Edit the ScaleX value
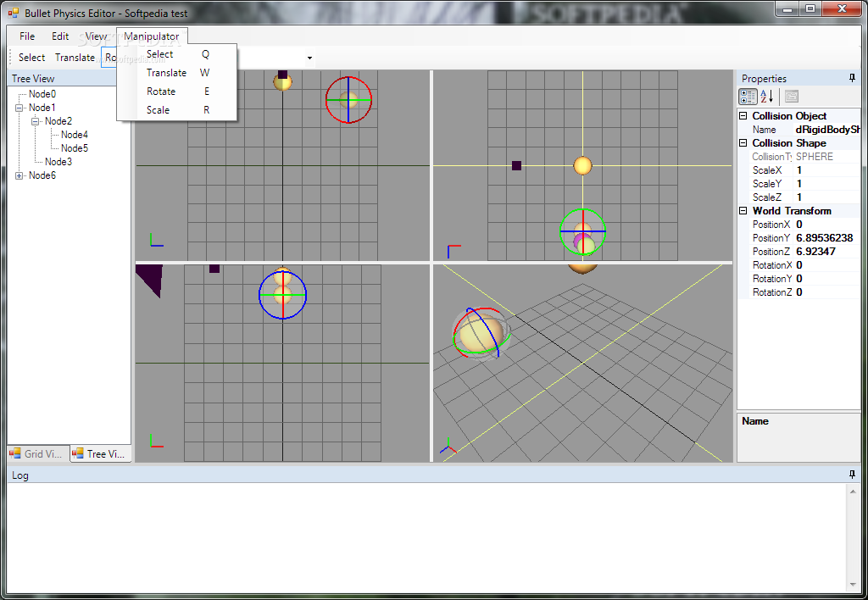This screenshot has height=600, width=868. point(827,170)
